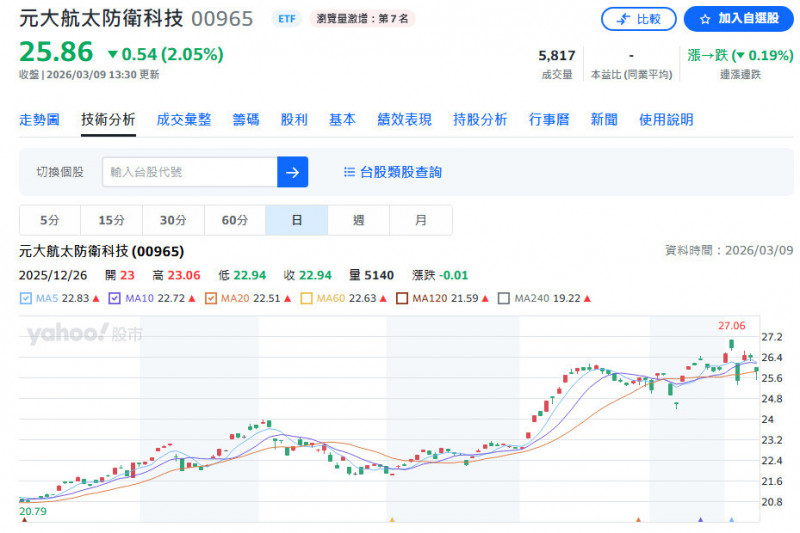
Task: Open the 走勢圖 tab
Action: (x=39, y=120)
